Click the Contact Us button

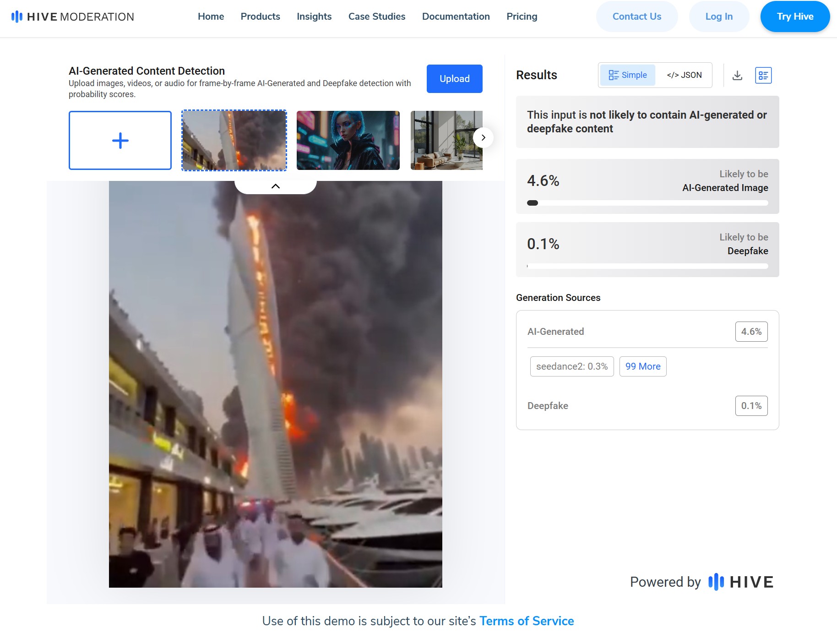pyautogui.click(x=637, y=16)
